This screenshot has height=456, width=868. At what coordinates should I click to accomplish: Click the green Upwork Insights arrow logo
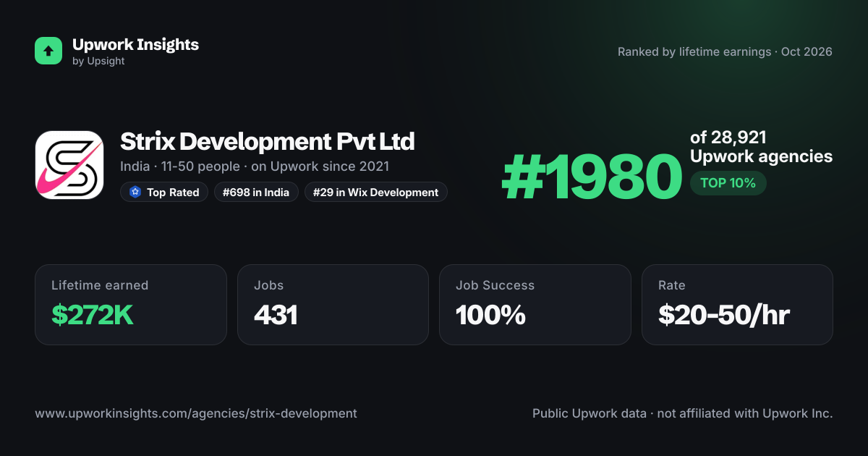click(48, 51)
